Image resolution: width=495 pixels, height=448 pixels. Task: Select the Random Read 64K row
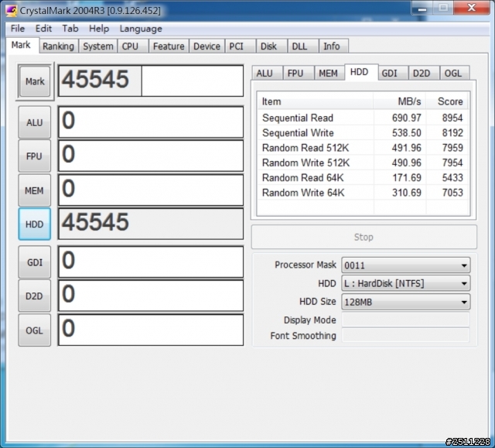[x=363, y=177]
